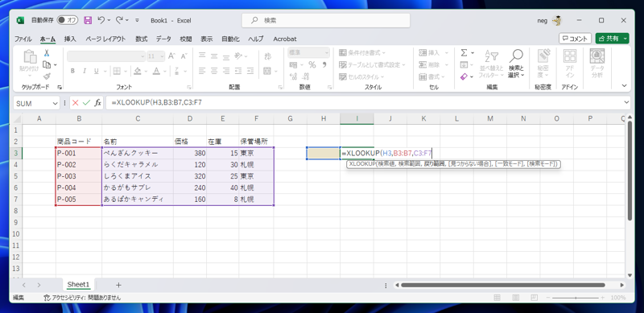The height and width of the screenshot is (313, 644).
Task: Click the Format Painter brush icon
Action: (47, 76)
